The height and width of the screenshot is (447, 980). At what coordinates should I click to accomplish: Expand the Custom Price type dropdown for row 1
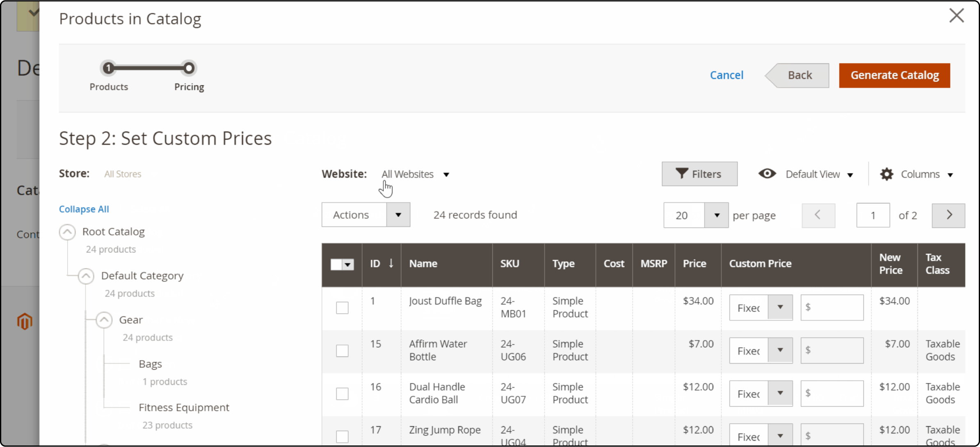780,307
